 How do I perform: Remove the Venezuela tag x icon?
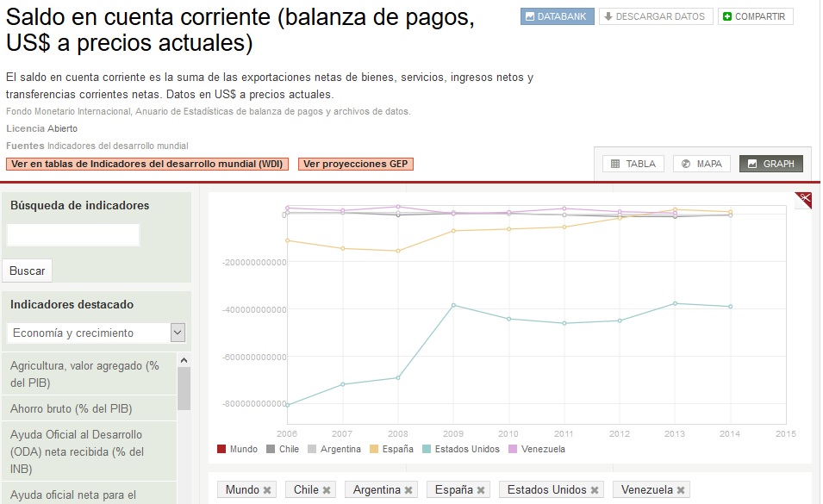pyautogui.click(x=681, y=490)
